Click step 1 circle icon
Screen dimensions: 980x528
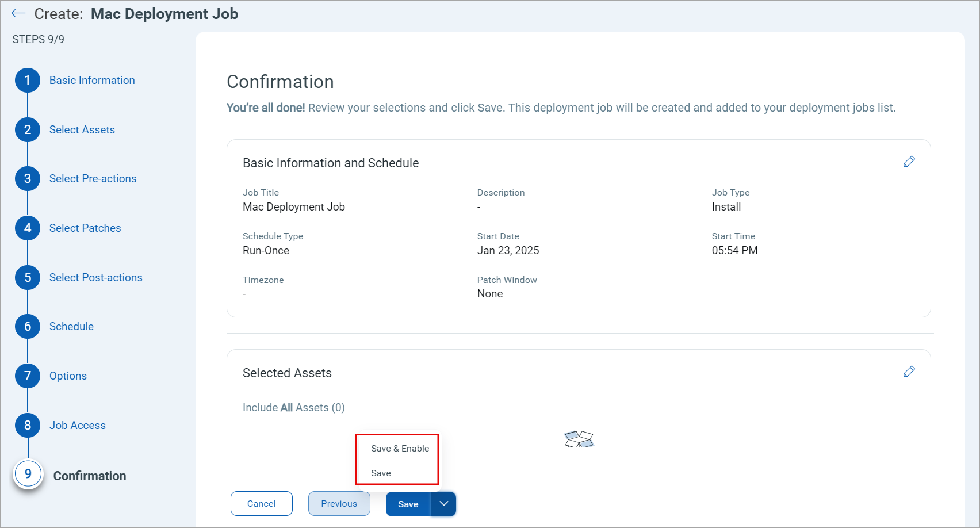coord(28,81)
